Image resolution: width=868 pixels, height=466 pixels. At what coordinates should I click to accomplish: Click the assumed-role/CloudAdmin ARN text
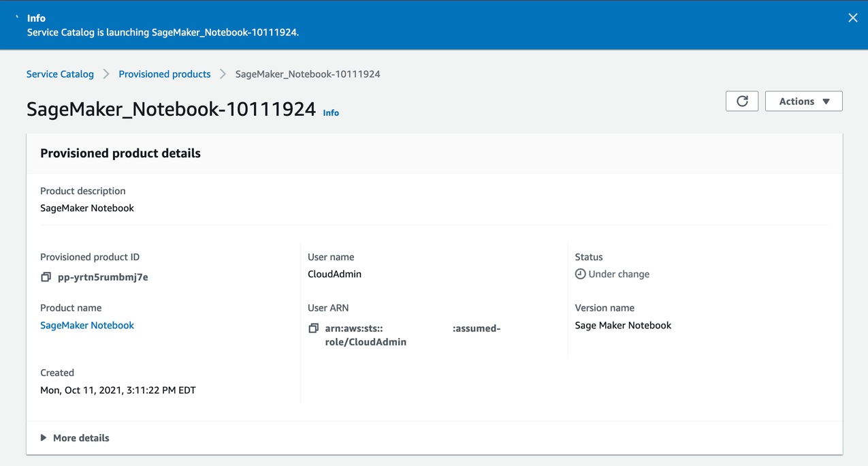tap(413, 335)
